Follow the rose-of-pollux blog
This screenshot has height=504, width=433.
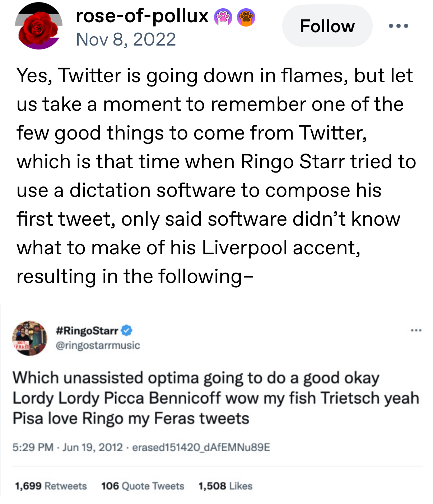327,26
